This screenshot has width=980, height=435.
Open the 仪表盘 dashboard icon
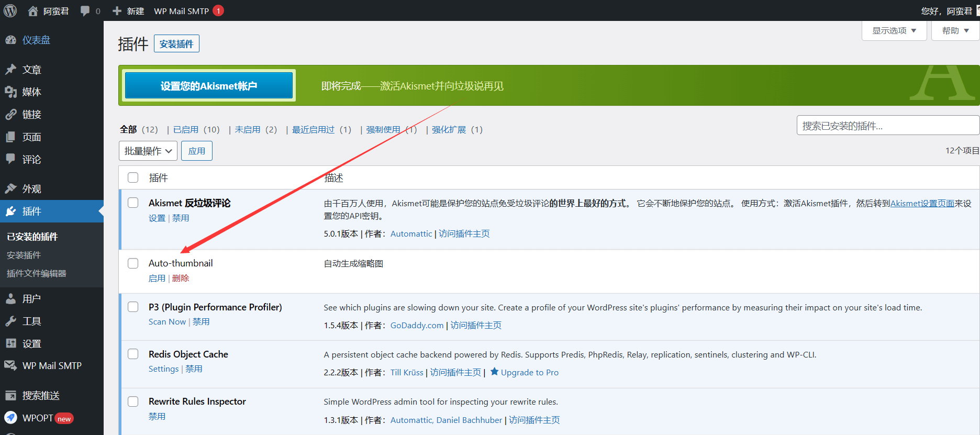pyautogui.click(x=10, y=40)
